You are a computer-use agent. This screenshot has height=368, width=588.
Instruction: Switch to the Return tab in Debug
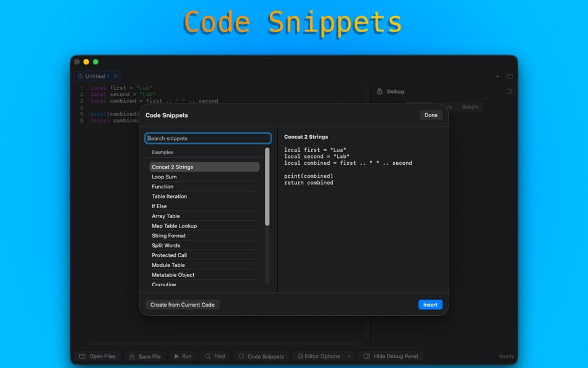(470, 107)
